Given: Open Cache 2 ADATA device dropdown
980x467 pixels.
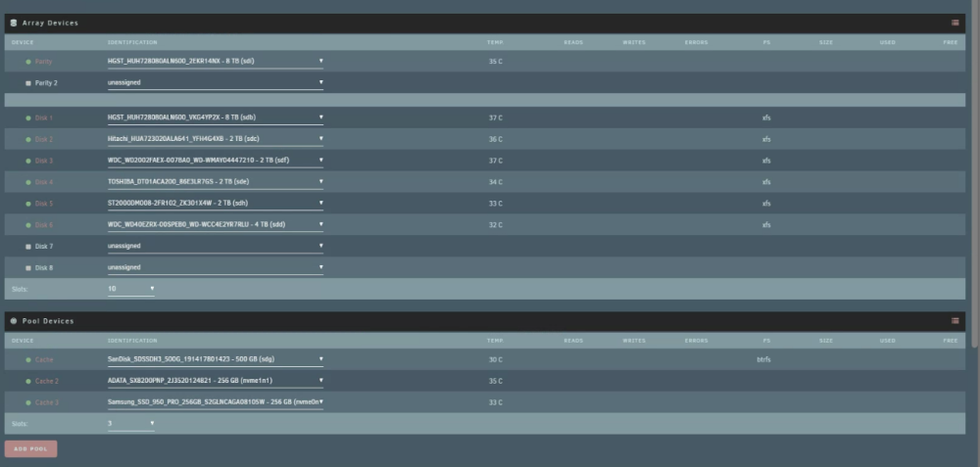Looking at the screenshot, I should coord(216,380).
